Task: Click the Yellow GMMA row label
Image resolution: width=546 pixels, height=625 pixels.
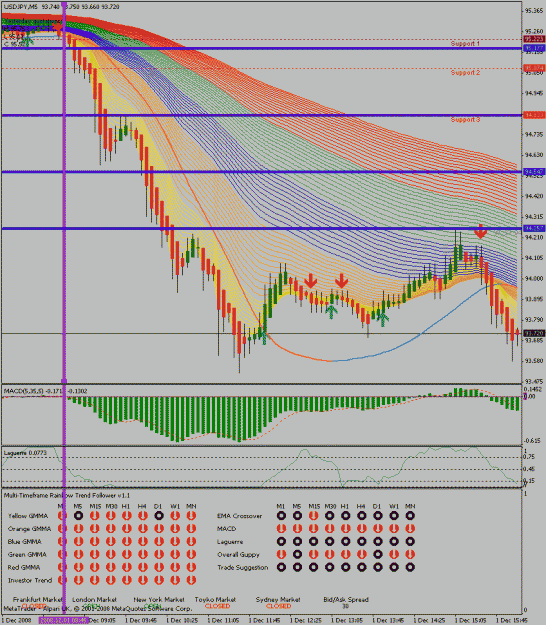Action: (28, 516)
